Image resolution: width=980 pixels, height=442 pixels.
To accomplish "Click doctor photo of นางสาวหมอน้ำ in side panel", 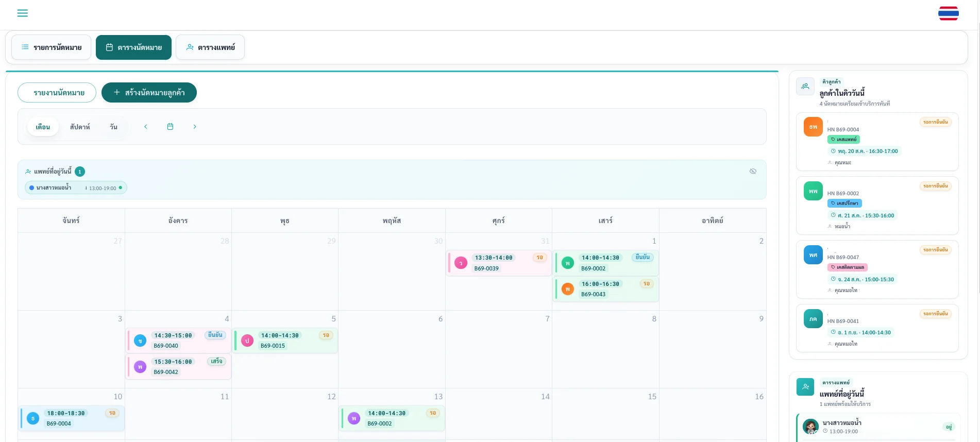I will coord(811,427).
